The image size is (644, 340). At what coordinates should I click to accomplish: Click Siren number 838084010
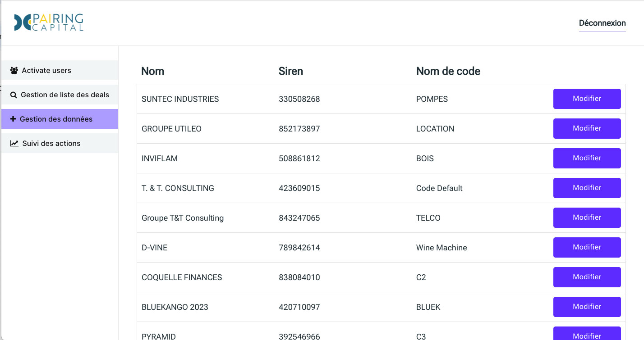pos(299,277)
